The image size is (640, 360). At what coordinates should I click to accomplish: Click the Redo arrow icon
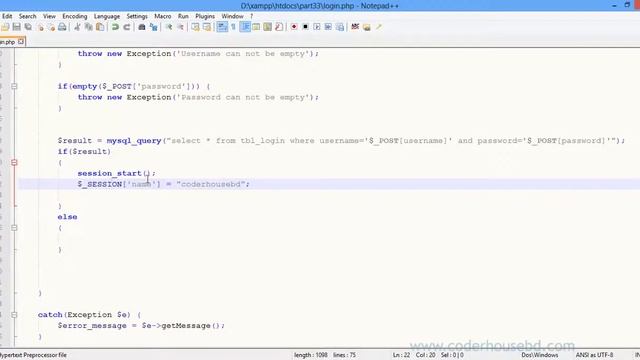127,27
